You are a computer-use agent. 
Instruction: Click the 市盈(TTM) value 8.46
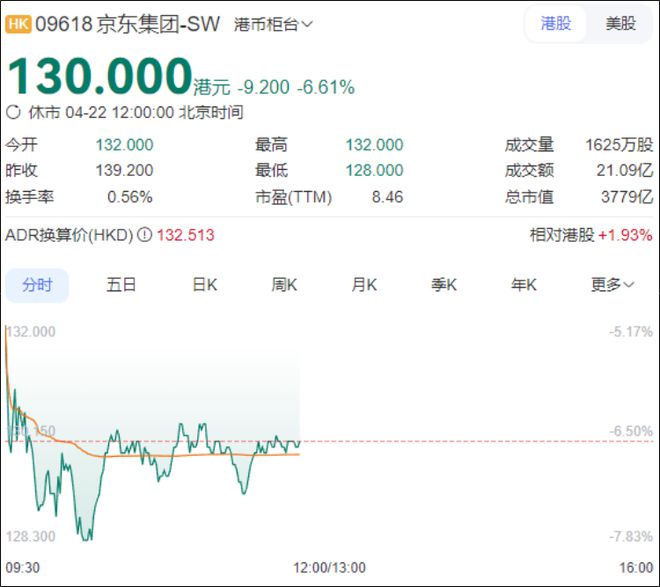(x=388, y=197)
